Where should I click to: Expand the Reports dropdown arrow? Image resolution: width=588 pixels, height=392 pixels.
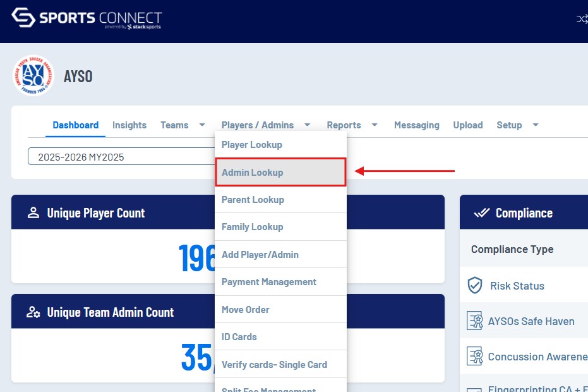tap(375, 125)
